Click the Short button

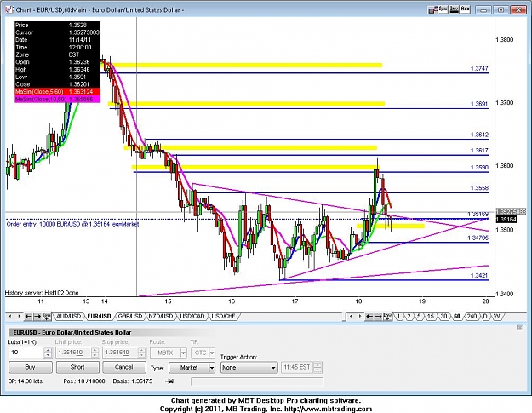point(77,367)
